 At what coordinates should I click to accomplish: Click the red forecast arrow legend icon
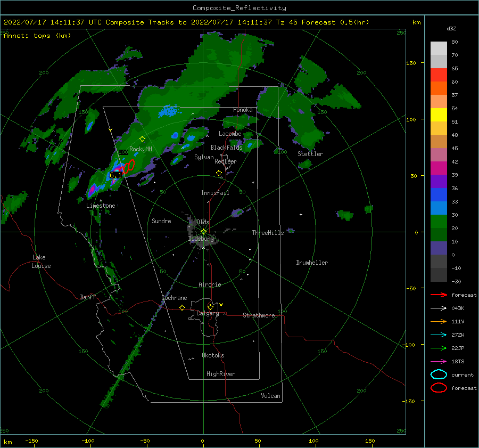pyautogui.click(x=439, y=295)
